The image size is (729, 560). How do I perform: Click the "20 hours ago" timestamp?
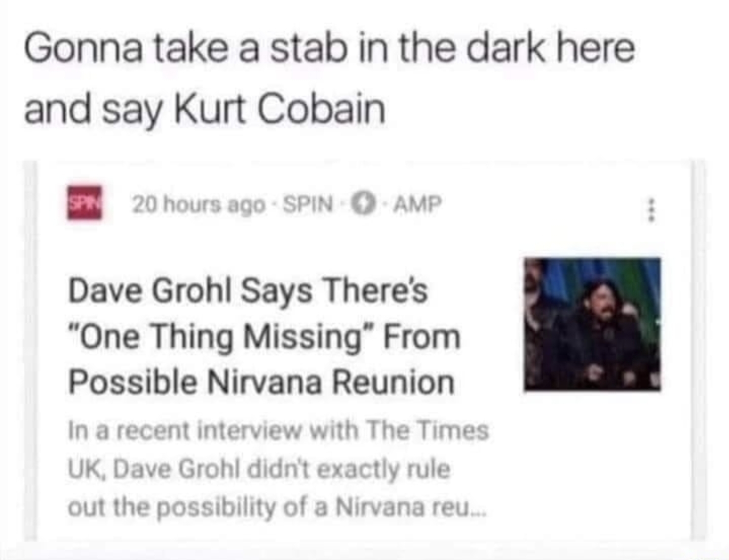pos(199,204)
